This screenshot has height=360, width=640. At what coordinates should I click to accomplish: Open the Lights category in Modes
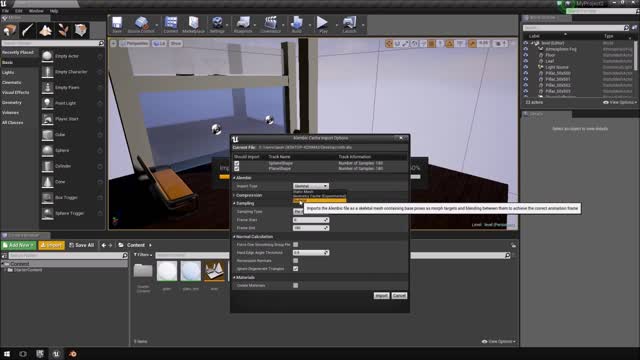[x=8, y=72]
